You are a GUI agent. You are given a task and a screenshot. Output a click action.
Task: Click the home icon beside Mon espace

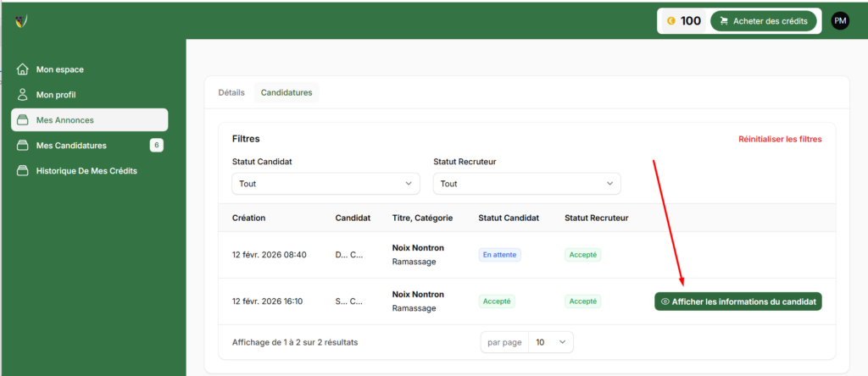tap(23, 69)
